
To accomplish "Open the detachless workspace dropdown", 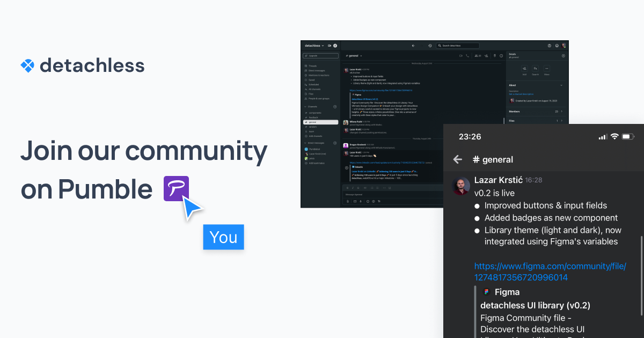I will click(314, 46).
